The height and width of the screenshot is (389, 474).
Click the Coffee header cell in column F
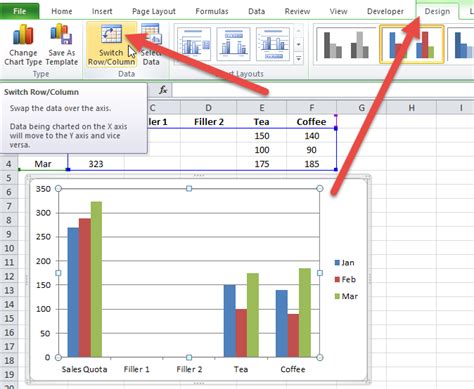311,122
